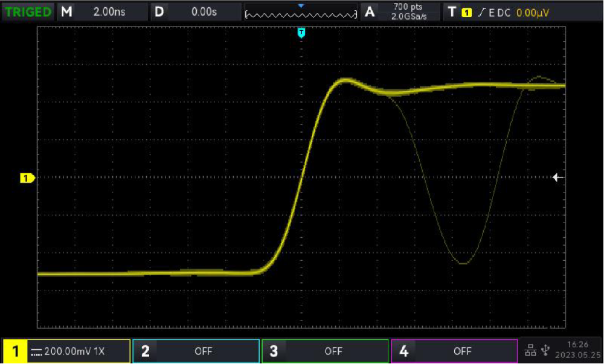Tap the waveform memory overview thumbnail

pyautogui.click(x=301, y=12)
